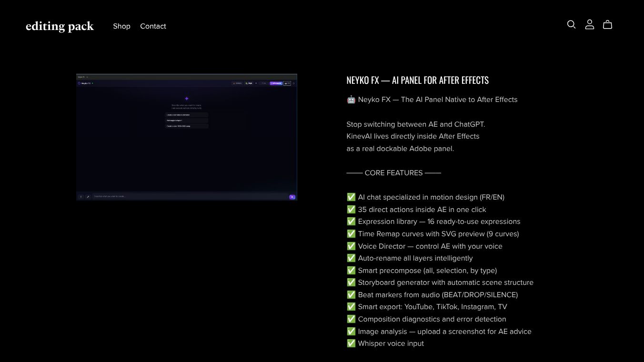Click the Neyko FX product title heading
The image size is (644, 362).
(418, 80)
